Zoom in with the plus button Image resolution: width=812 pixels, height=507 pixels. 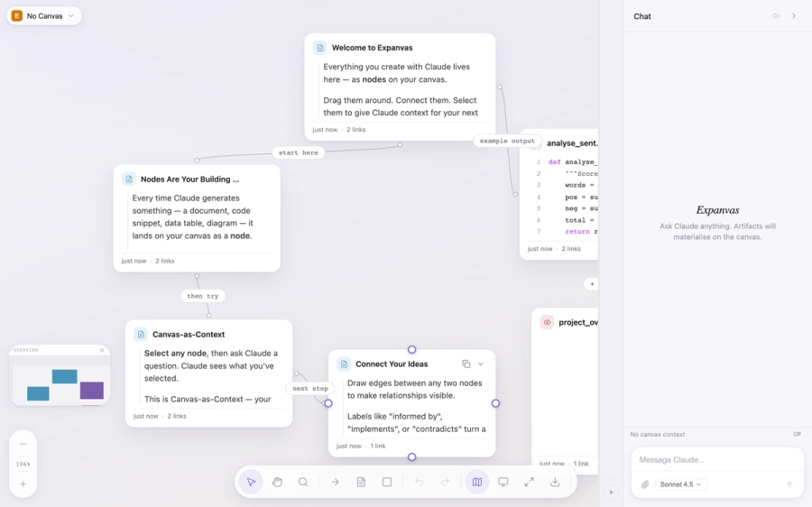click(23, 484)
